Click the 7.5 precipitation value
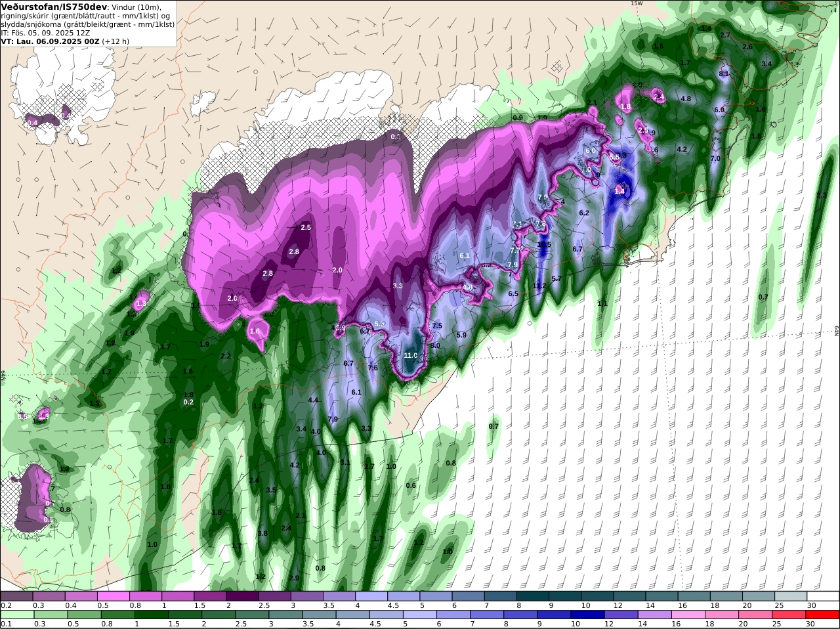The height and width of the screenshot is (629, 840). 437,326
